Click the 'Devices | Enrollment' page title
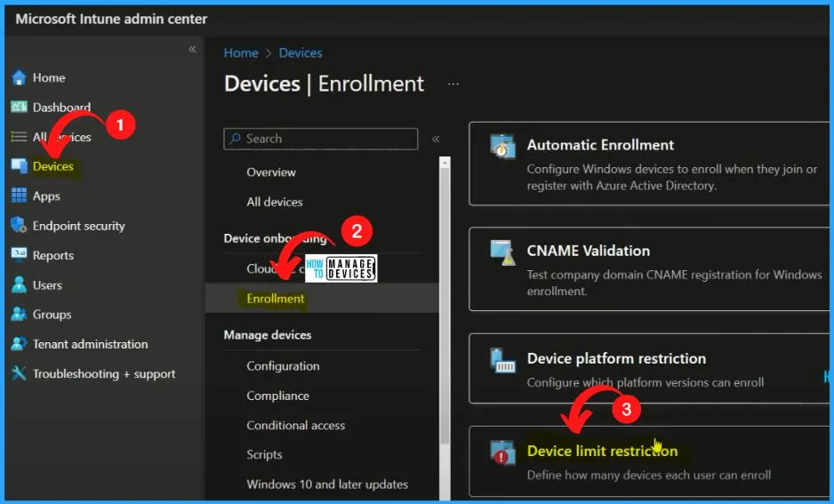 point(324,84)
